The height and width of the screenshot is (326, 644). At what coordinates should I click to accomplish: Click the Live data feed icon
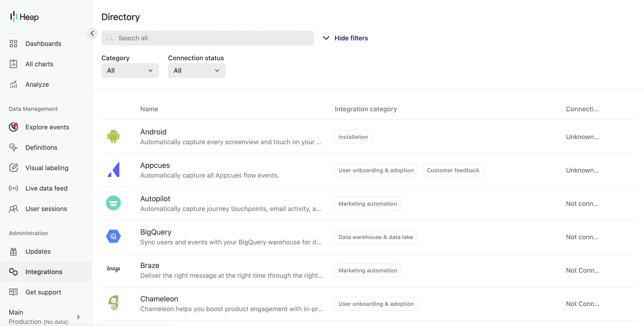[13, 188]
